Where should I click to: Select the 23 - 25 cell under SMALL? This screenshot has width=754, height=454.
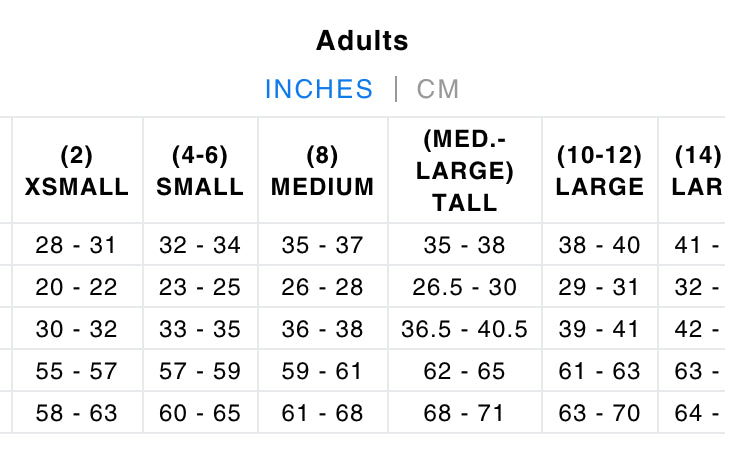(x=200, y=287)
